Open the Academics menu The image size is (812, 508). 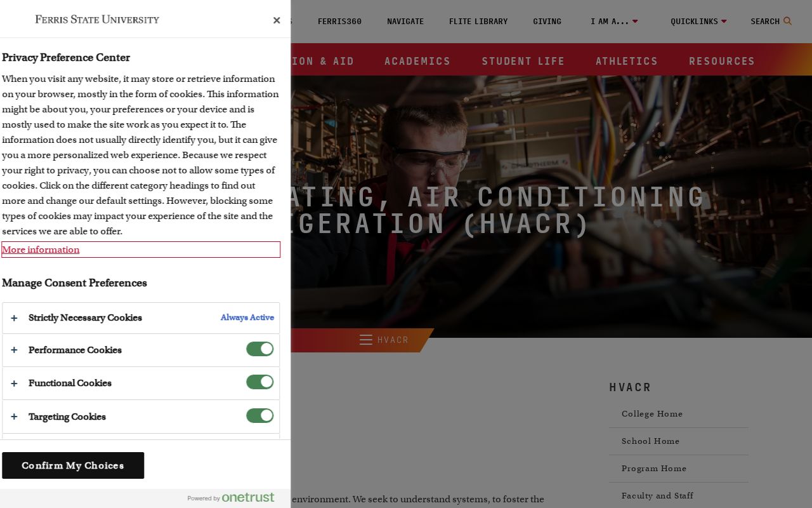tap(417, 61)
